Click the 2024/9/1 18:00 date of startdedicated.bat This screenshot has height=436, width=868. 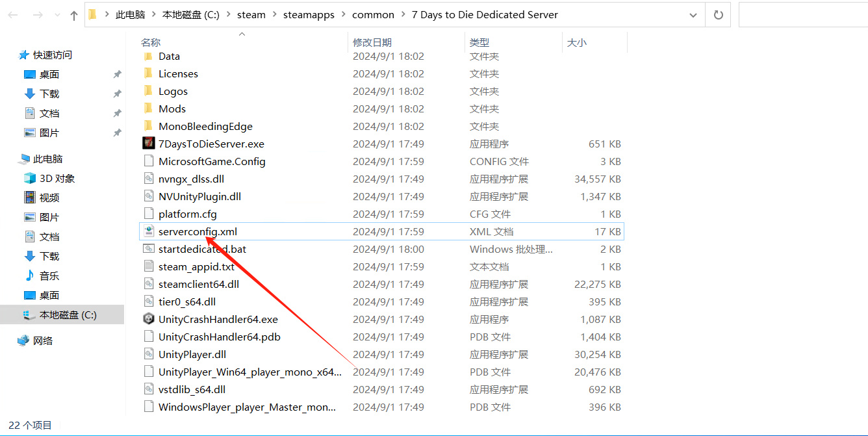click(x=389, y=249)
